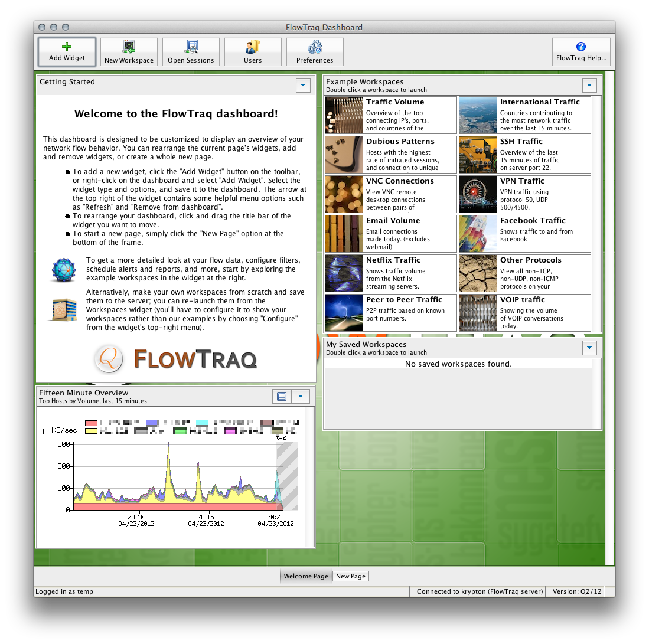This screenshot has width=649, height=644.
Task: Select the Traffic Volume example workspace
Action: [391, 115]
